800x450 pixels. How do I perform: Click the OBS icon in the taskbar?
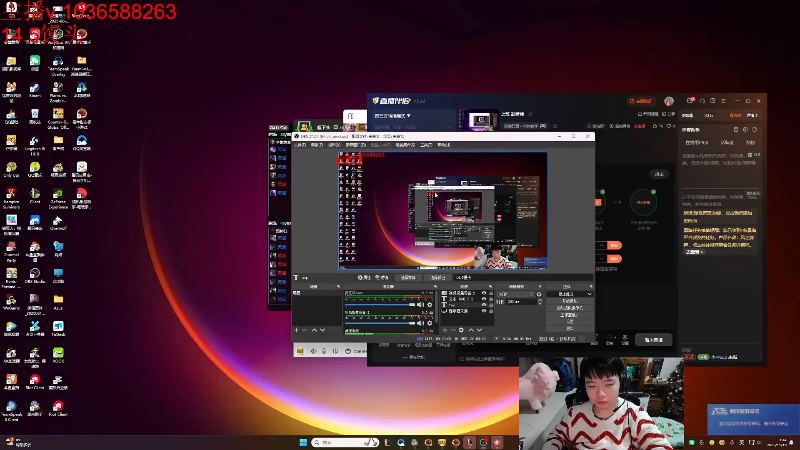[483, 442]
